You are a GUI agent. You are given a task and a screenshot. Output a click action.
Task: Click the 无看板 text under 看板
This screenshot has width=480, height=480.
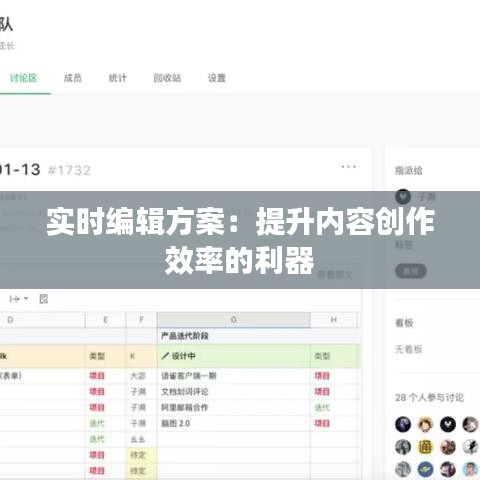pyautogui.click(x=409, y=349)
